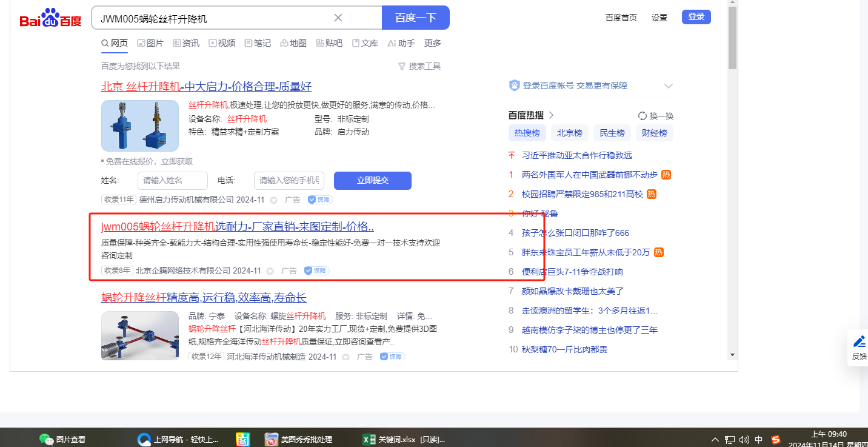
Task: Open the 文库 tab
Action: [365, 43]
